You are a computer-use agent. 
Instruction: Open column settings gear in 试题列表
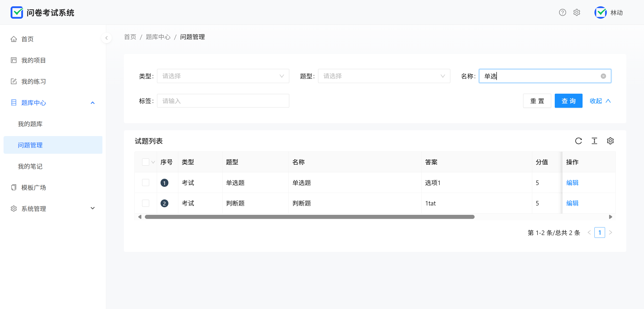[x=610, y=141]
